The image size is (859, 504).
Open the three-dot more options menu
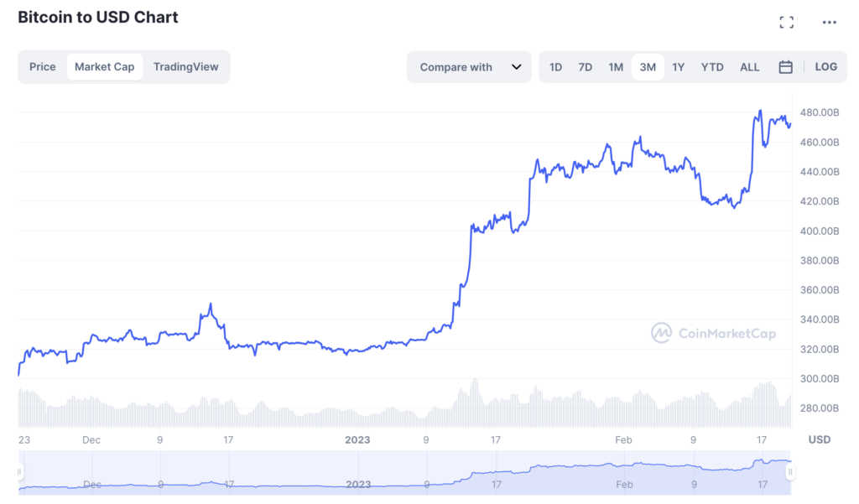[829, 23]
